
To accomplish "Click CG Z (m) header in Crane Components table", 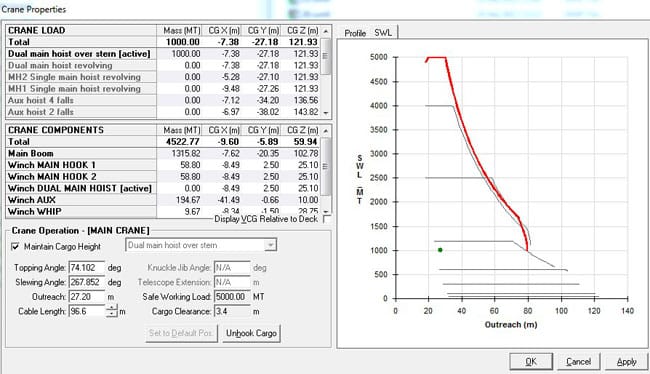I will (303, 130).
